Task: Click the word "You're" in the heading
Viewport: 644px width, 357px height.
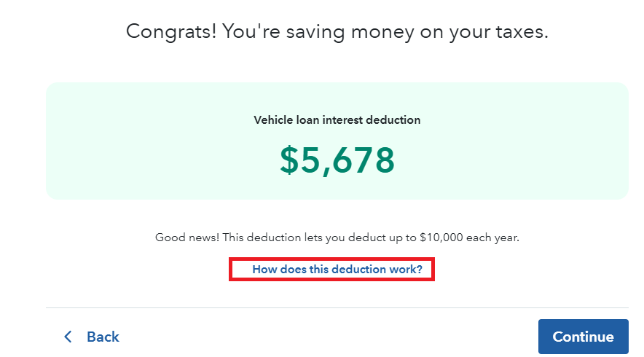Action: click(249, 31)
